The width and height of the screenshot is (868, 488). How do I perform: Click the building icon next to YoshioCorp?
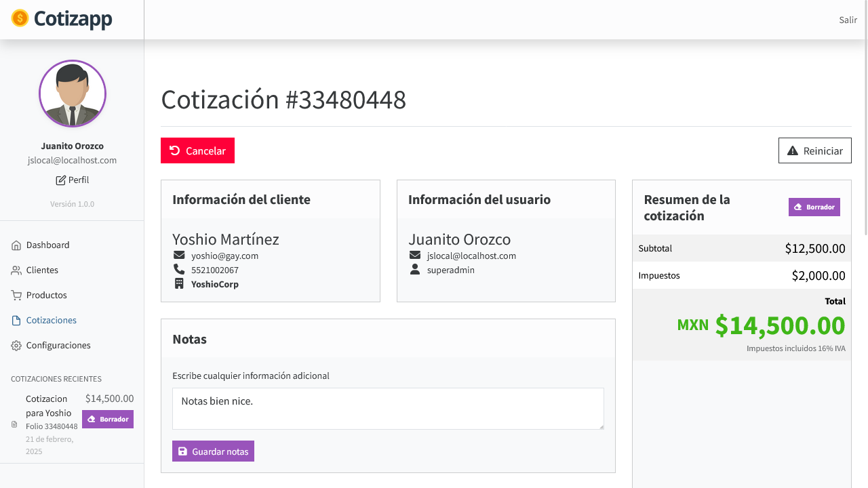[x=179, y=284]
